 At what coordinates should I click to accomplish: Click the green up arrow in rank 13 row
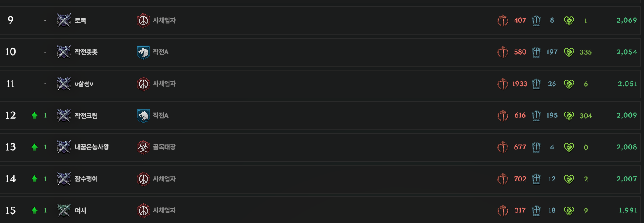[35, 147]
